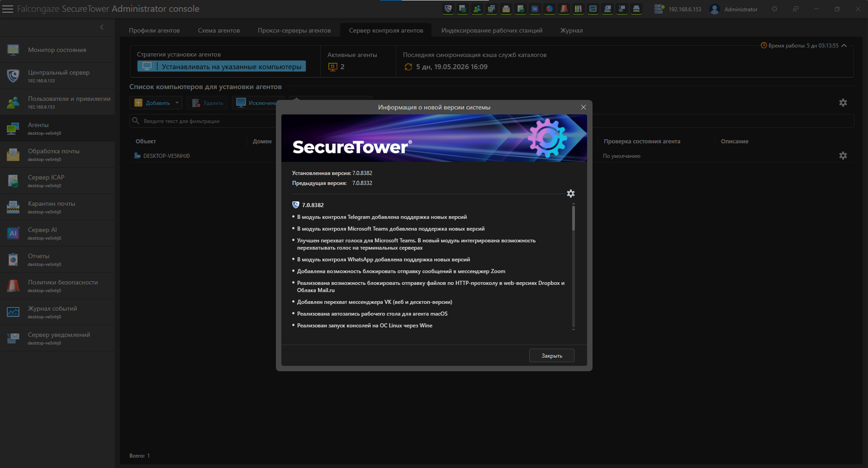Open the gear in the DESKTOP-VE5NHJ0 row
Image resolution: width=868 pixels, height=468 pixels.
point(843,156)
